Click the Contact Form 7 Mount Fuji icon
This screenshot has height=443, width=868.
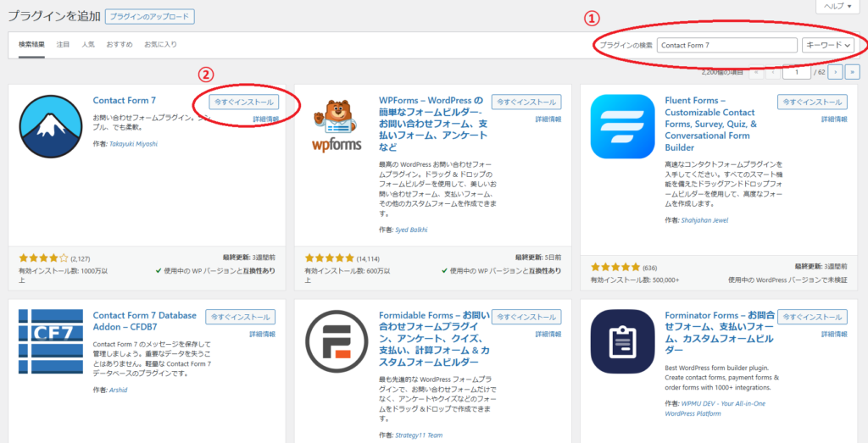[50, 127]
